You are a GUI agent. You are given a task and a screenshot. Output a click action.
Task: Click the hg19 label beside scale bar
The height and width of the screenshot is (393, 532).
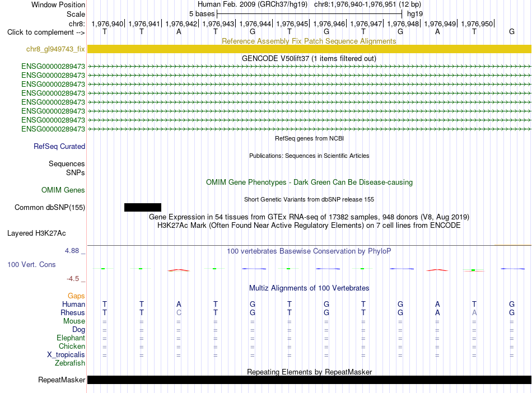415,14
